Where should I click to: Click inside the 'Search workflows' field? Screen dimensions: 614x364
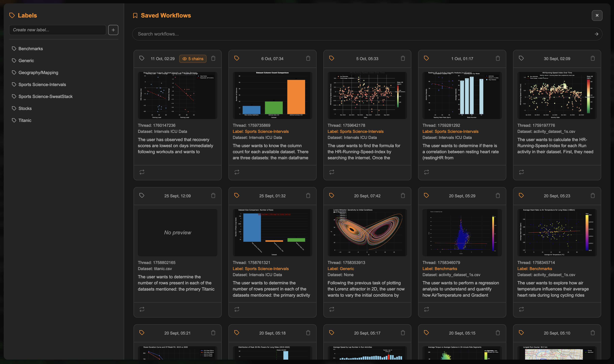click(295, 34)
